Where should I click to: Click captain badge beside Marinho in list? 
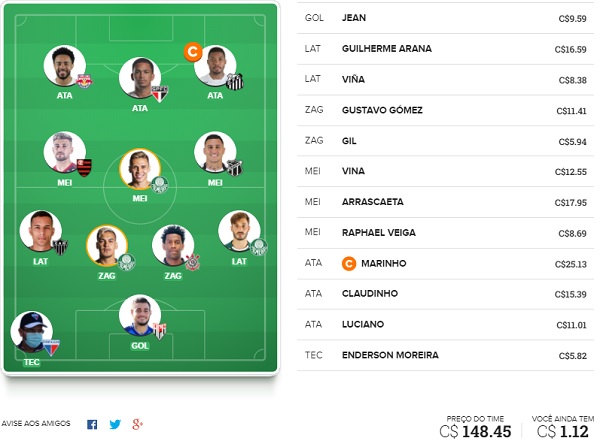[x=349, y=263]
